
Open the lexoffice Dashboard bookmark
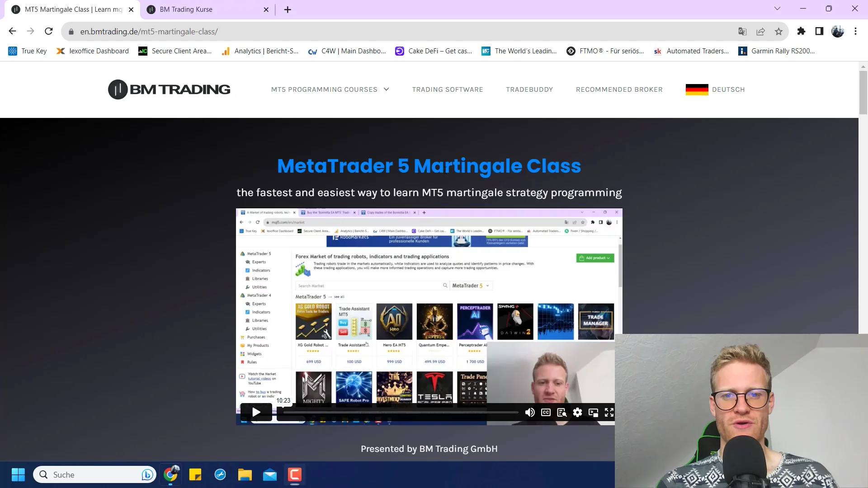tap(92, 51)
